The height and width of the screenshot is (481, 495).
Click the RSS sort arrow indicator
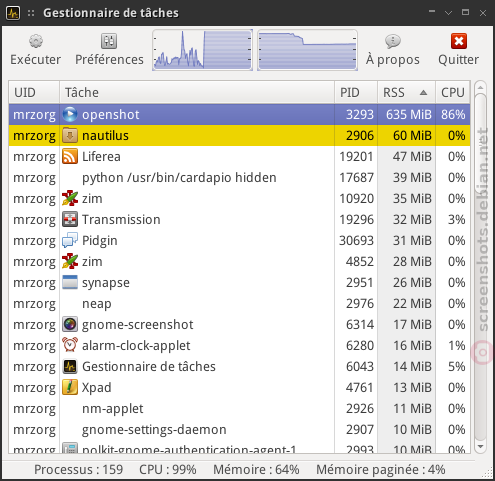(x=423, y=93)
